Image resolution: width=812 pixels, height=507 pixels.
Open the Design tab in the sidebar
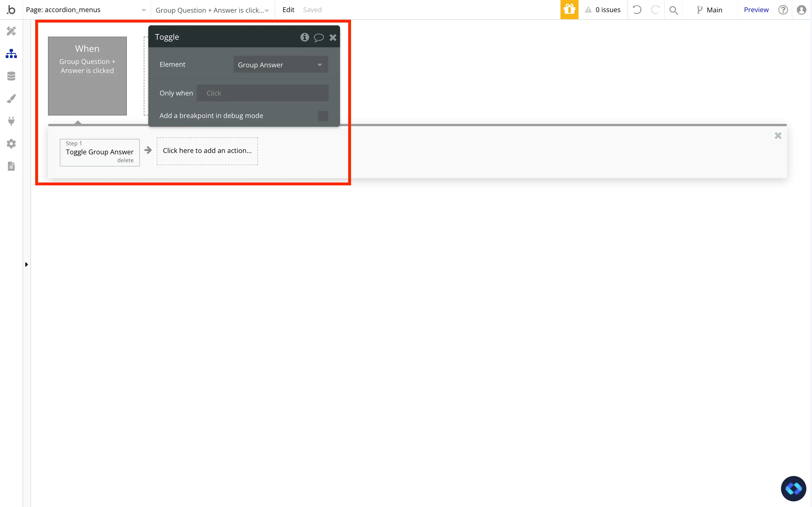tap(11, 31)
